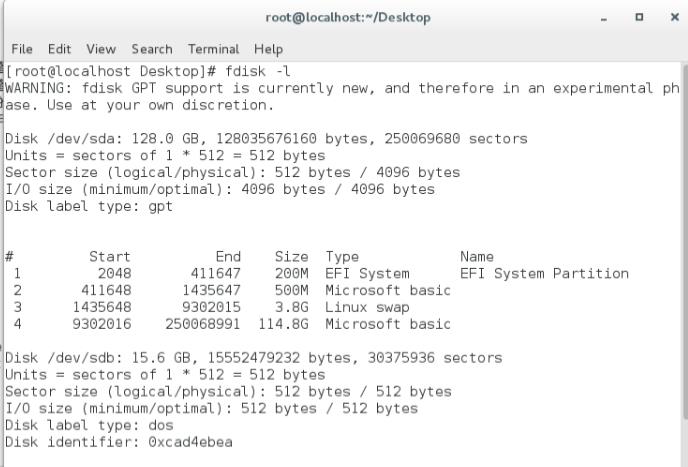This screenshot has width=688, height=467.
Task: Click the 'WARNING: fdisk GPT support' text
Action: pyautogui.click(x=114, y=88)
